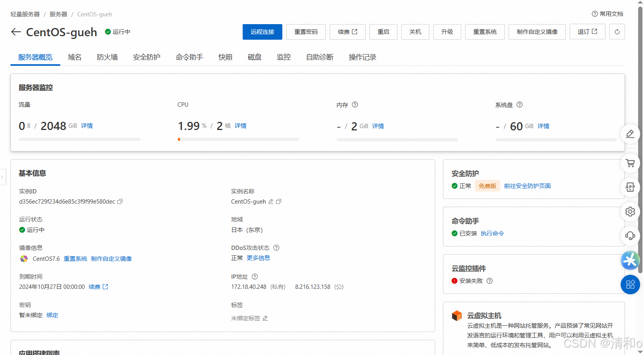Click the 绑定 link under 密钥
This screenshot has width=644, height=355.
pos(52,315)
